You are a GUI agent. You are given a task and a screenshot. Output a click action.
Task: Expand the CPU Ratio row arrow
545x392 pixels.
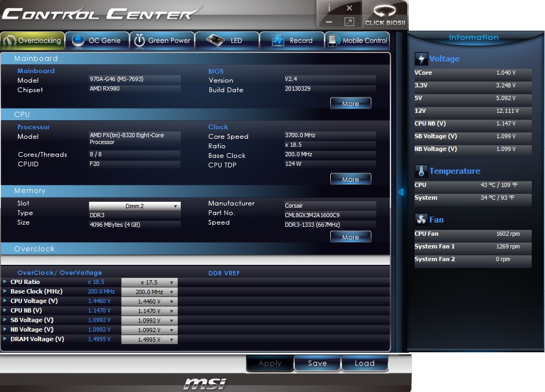(x=5, y=282)
